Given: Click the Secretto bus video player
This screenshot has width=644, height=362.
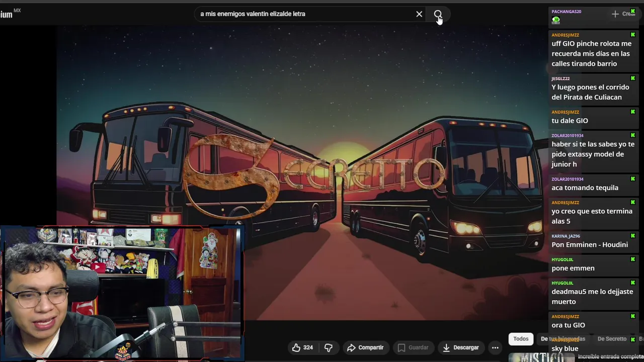Looking at the screenshot, I should point(302,173).
